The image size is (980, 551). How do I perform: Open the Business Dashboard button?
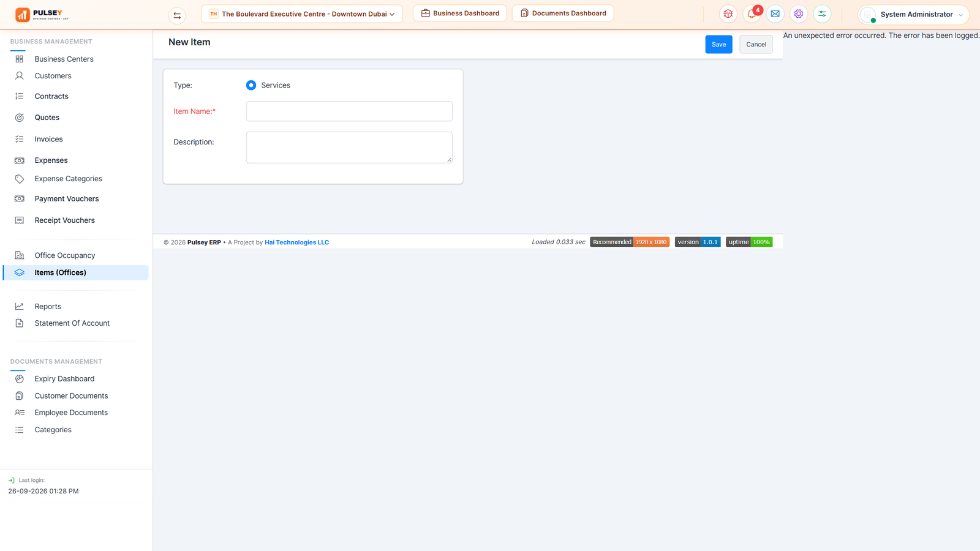pos(460,13)
